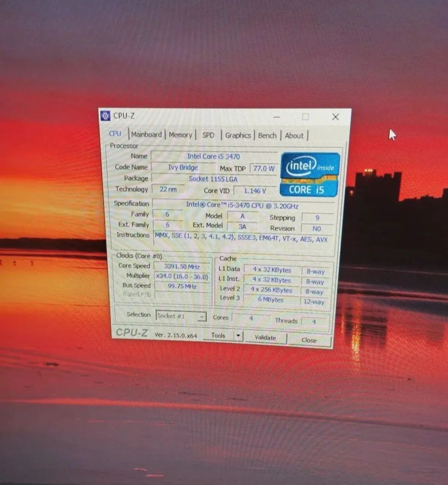448x485 pixels.
Task: Click the Specification text field
Action: click(243, 205)
